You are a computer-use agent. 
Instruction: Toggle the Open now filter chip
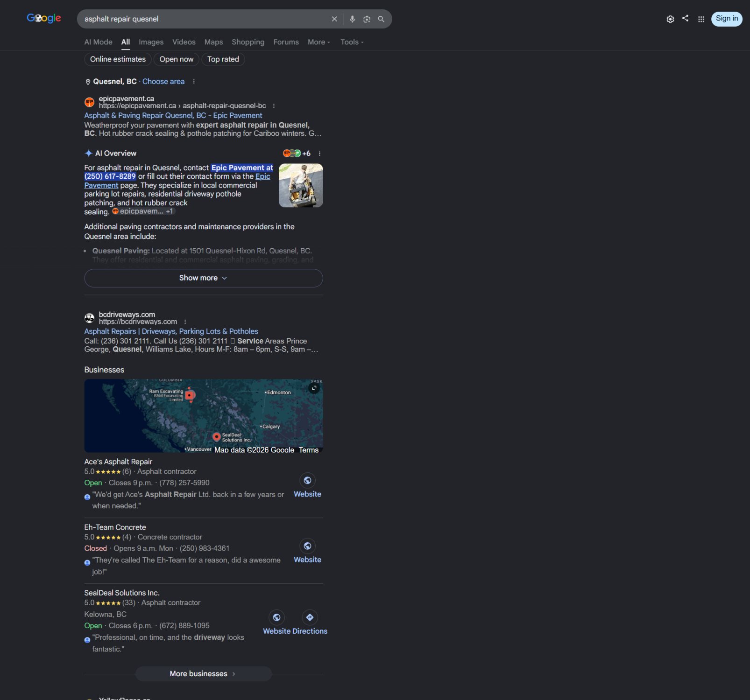(x=177, y=59)
